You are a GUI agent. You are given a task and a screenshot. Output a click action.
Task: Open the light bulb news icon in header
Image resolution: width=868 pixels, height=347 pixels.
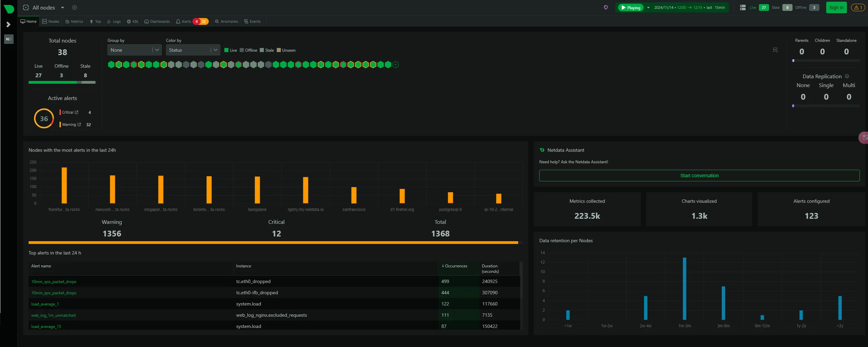tap(606, 7)
